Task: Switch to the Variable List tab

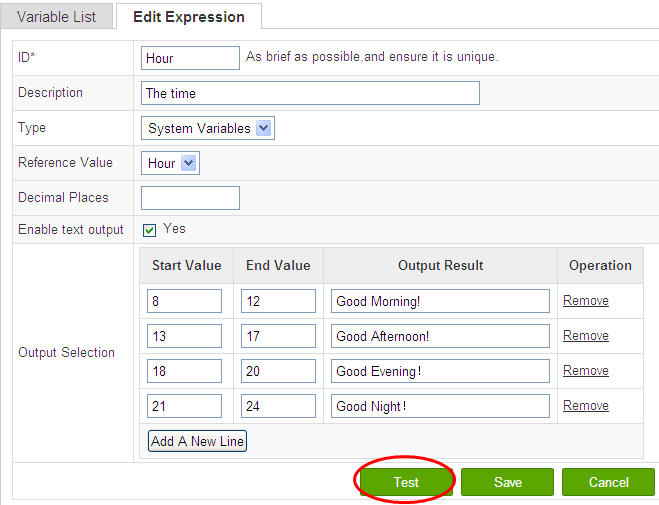Action: pos(56,17)
